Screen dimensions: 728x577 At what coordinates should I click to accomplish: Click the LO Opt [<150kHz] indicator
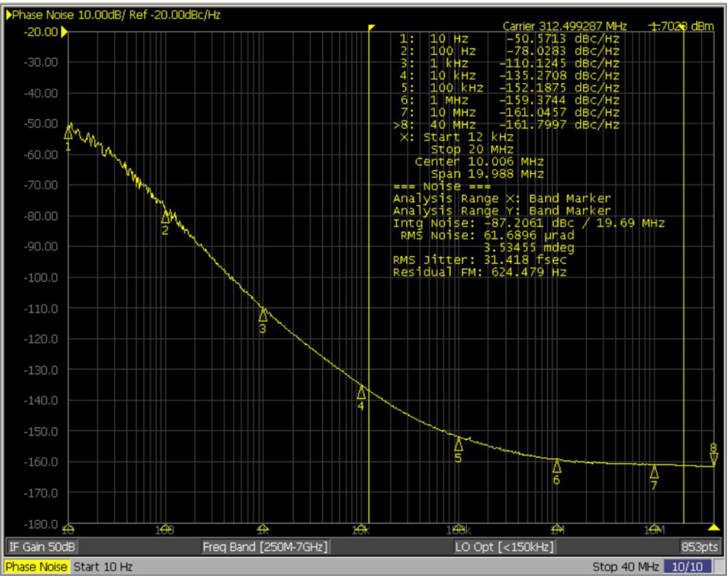pos(504,547)
